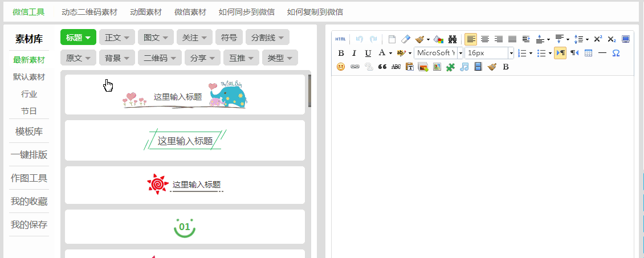Viewport: 644px width, 258px height.
Task: Toggle bold formatting in second row
Action: 341,53
